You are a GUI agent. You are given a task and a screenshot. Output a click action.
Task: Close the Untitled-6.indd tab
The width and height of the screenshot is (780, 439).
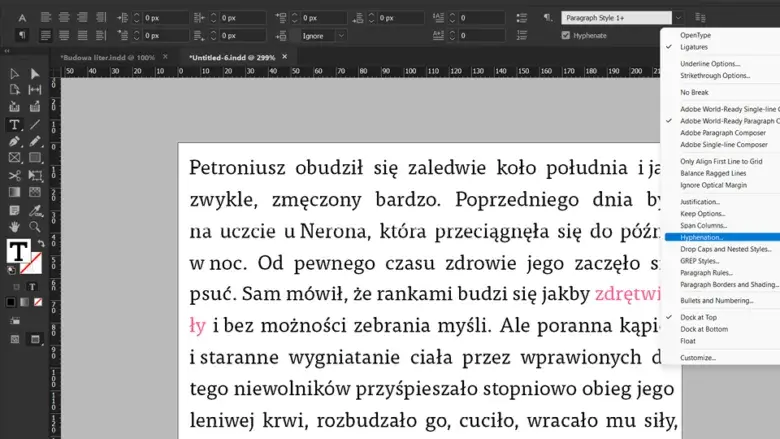pos(285,57)
